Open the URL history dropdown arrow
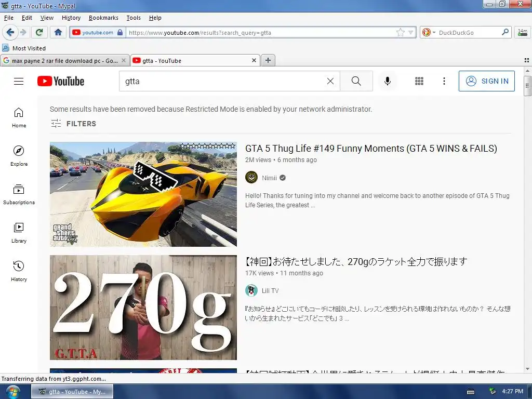This screenshot has height=399, width=532. (x=411, y=33)
